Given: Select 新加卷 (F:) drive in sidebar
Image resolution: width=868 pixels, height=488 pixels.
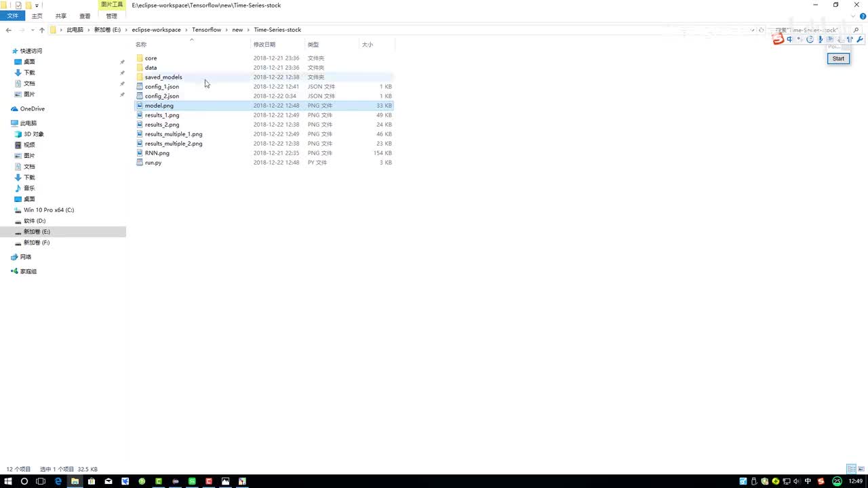Looking at the screenshot, I should (37, 243).
